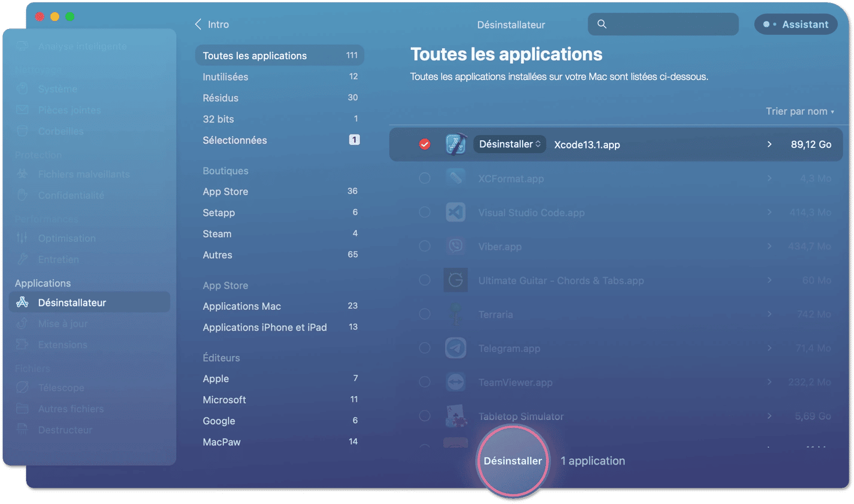Expand details chevron for TeamViewer.app
The image size is (854, 504).
[x=769, y=382]
